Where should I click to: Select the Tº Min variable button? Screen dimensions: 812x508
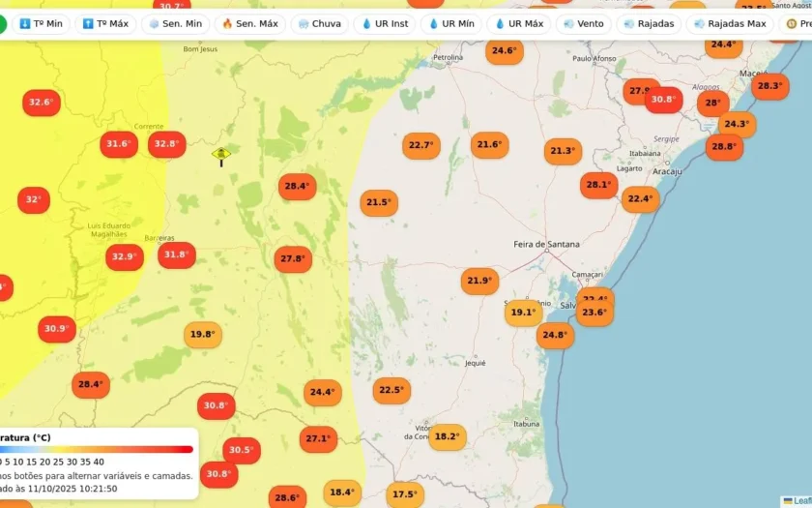pos(41,24)
